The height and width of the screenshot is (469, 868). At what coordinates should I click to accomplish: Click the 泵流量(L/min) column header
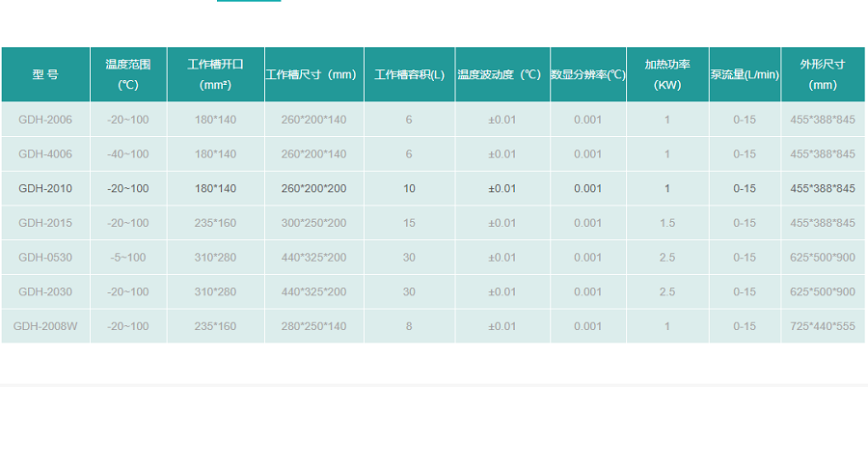745,74
